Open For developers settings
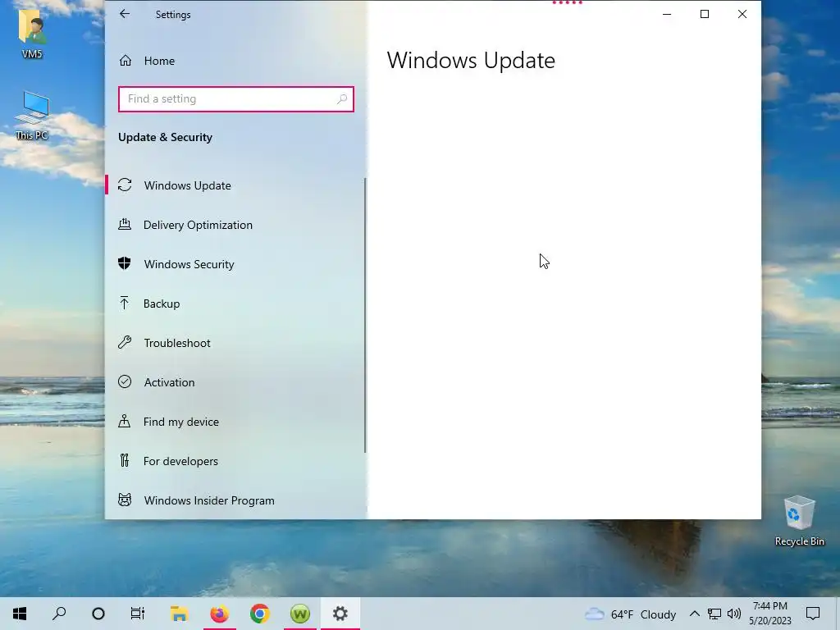The width and height of the screenshot is (840, 630). 235,461
